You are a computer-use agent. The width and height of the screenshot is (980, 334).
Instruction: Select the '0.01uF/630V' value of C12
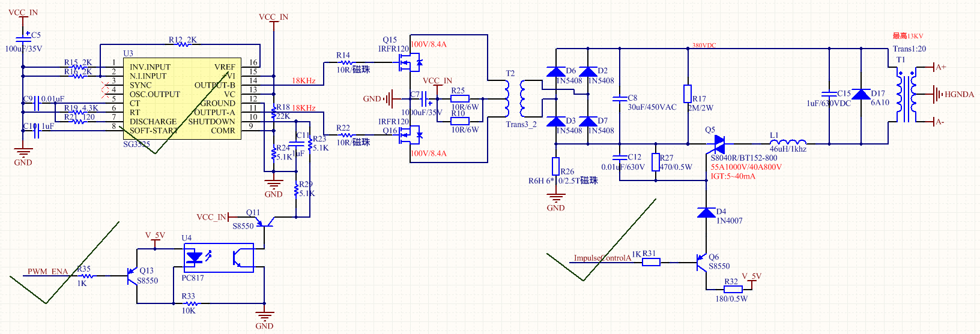(x=623, y=167)
